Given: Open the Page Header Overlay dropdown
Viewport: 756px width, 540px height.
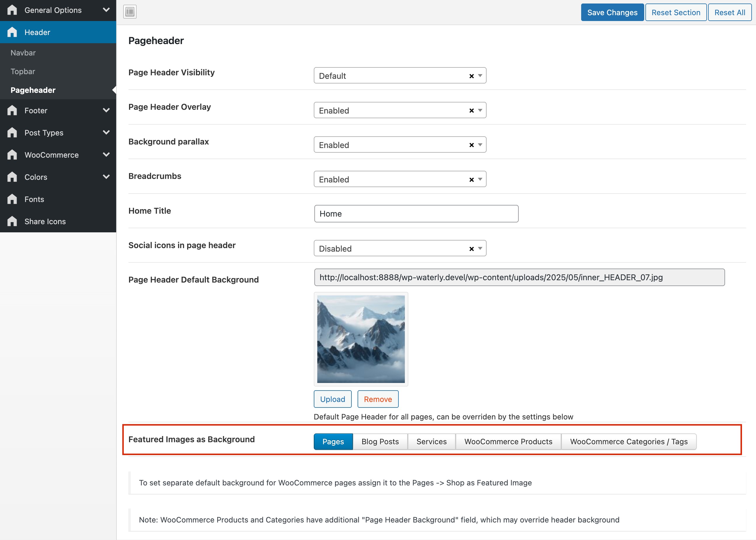Looking at the screenshot, I should [400, 110].
